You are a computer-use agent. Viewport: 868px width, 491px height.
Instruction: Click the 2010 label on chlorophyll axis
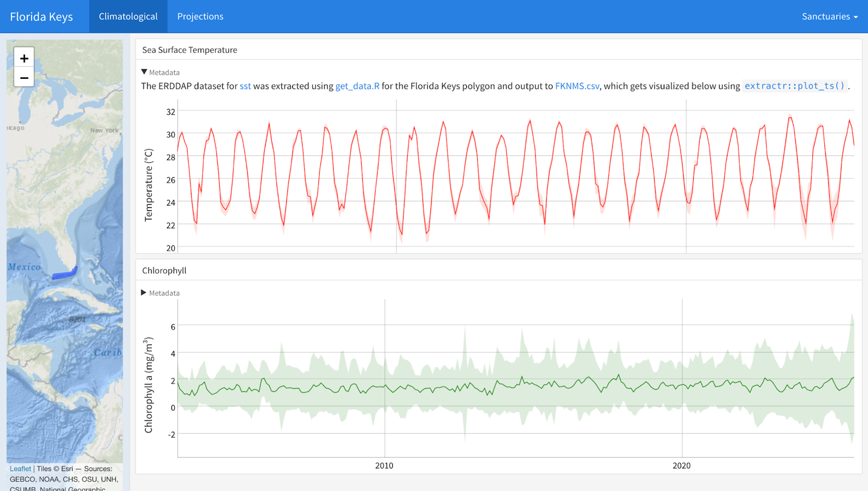pos(384,466)
